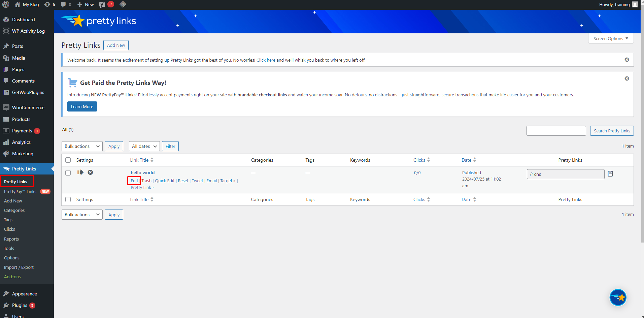Click Quick Edit under hello world
Viewport: 644px width, 318px height.
point(165,181)
